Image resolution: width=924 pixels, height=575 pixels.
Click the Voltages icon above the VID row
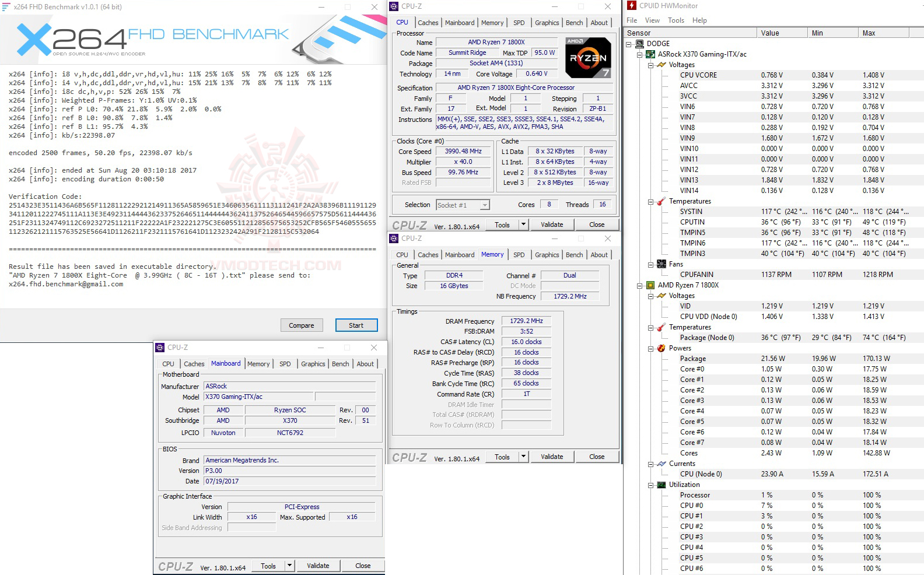pyautogui.click(x=661, y=296)
